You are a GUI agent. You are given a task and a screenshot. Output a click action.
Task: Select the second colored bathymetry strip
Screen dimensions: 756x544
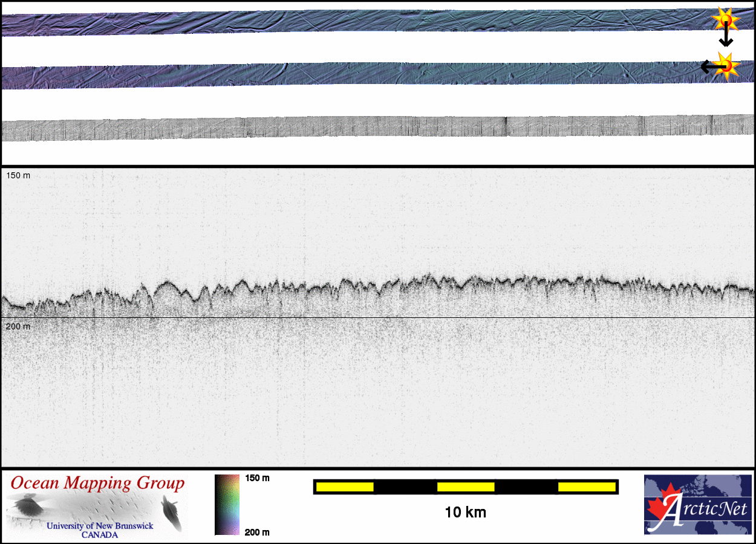point(363,75)
